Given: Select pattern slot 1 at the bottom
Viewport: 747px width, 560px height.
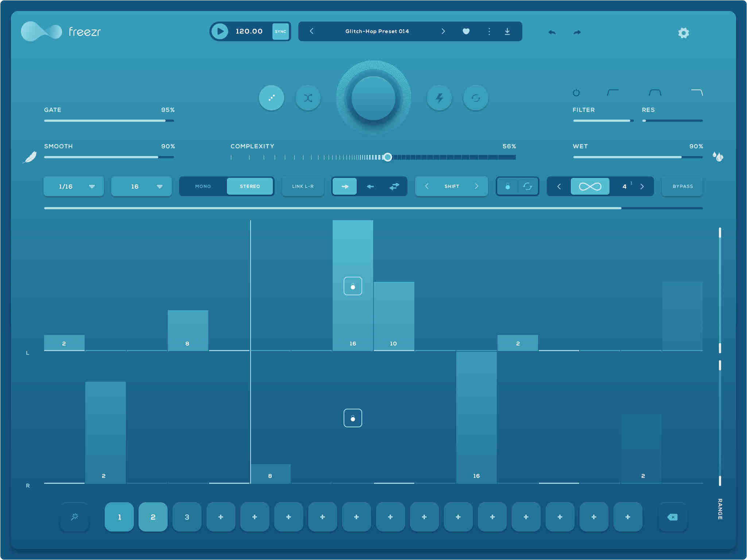Looking at the screenshot, I should [119, 517].
